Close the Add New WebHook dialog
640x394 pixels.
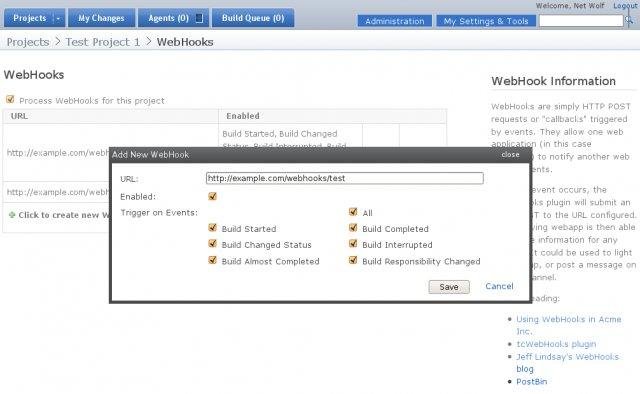(510, 155)
